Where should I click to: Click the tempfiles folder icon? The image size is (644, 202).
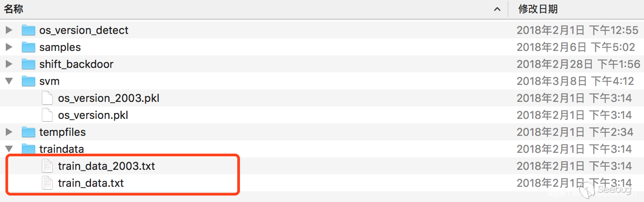(28, 132)
